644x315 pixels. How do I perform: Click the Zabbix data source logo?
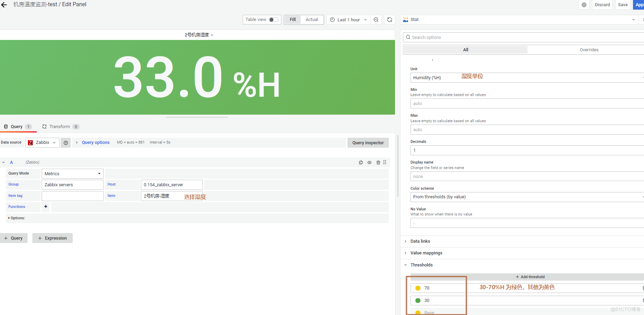[x=30, y=143]
